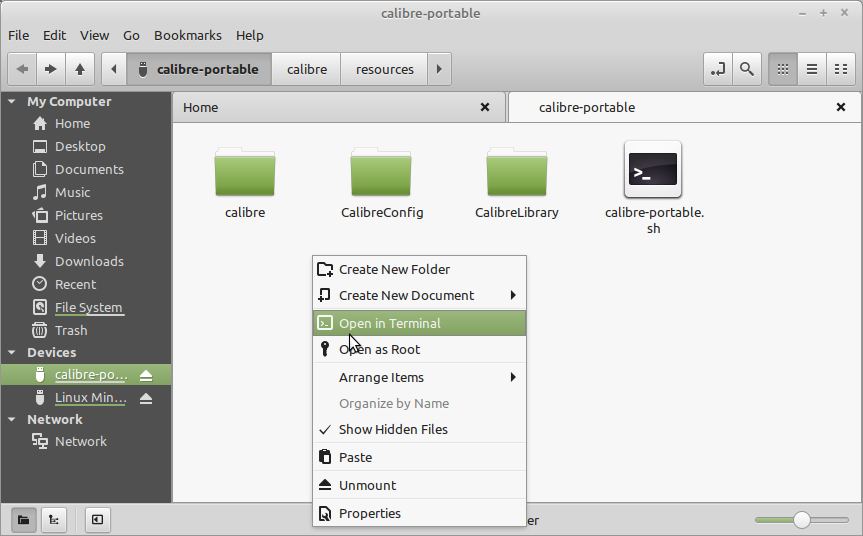Image resolution: width=863 pixels, height=536 pixels.
Task: Go to calibre-portable in the path bar
Action: point(199,69)
